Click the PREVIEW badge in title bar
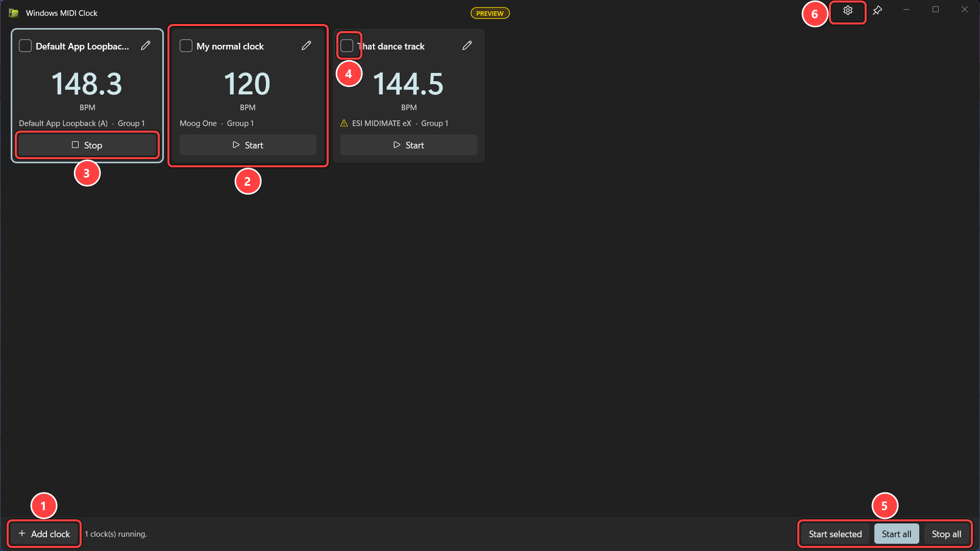The width and height of the screenshot is (980, 551). [x=490, y=13]
